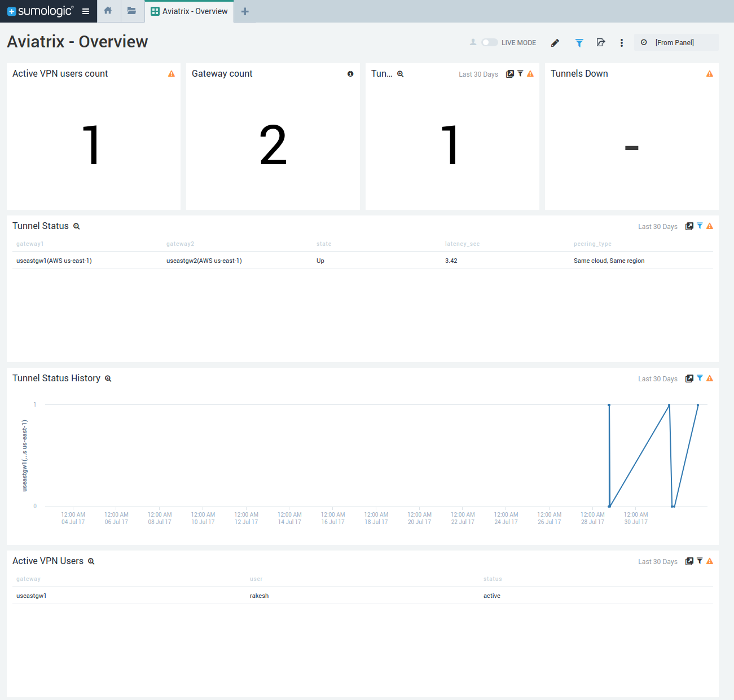This screenshot has width=734, height=700.
Task: Sort by the state column header
Action: click(324, 244)
